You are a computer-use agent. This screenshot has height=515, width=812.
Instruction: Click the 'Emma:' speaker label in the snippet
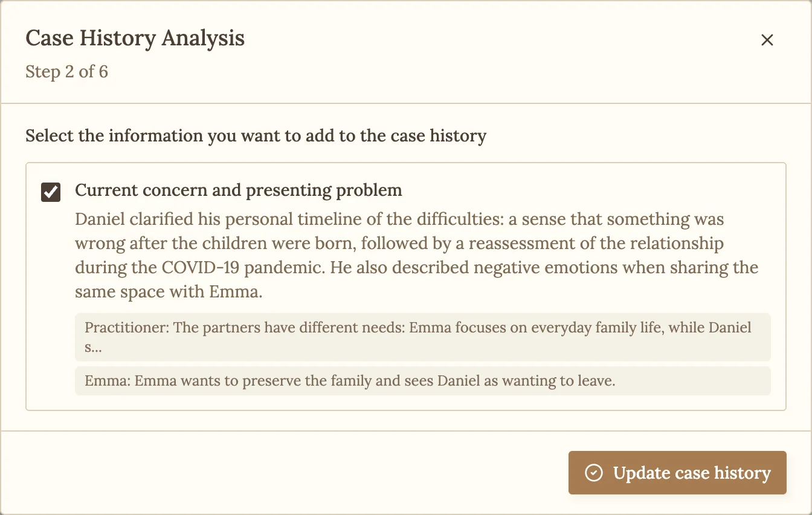(108, 381)
